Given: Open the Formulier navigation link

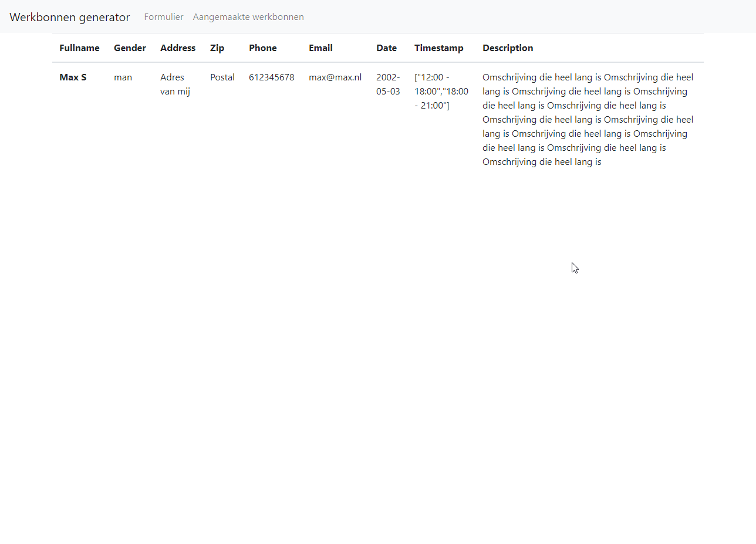Looking at the screenshot, I should 164,17.
